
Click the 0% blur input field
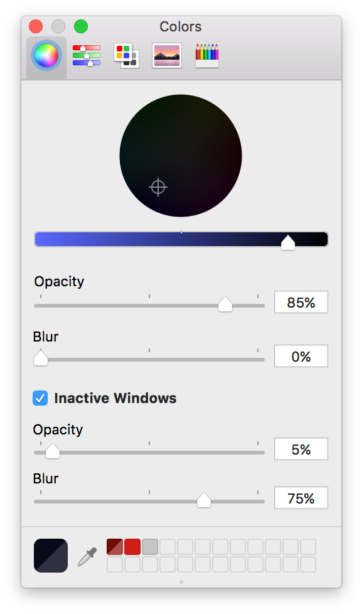pyautogui.click(x=301, y=356)
